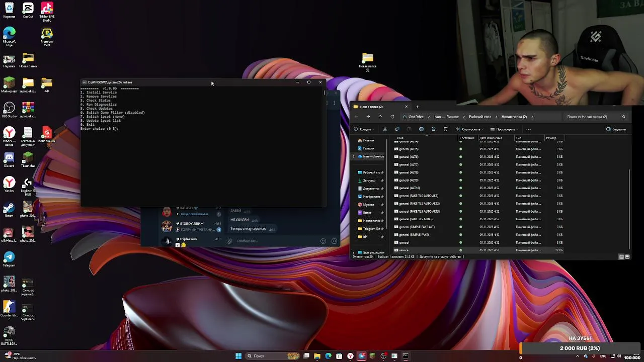Open TLauncher desktop shortcut
The height and width of the screenshot is (362, 644).
coord(28,159)
